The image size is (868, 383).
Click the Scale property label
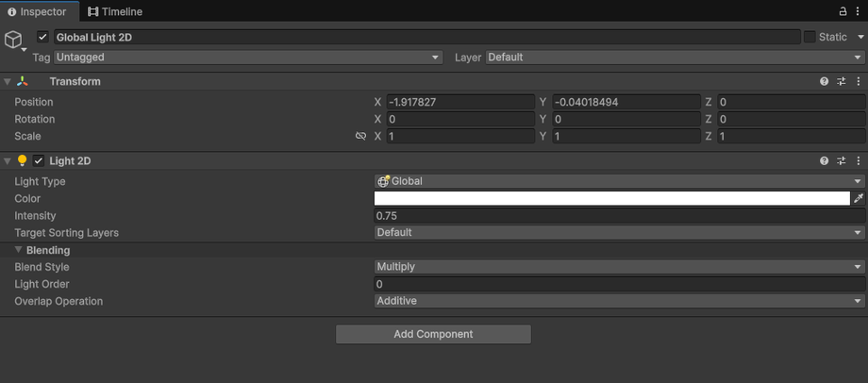click(x=27, y=136)
